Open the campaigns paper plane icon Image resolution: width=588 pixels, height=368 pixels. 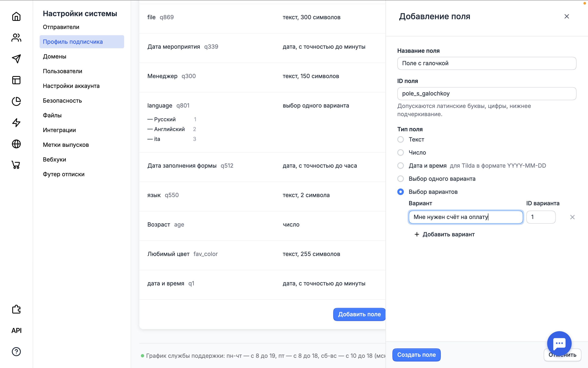tap(16, 59)
